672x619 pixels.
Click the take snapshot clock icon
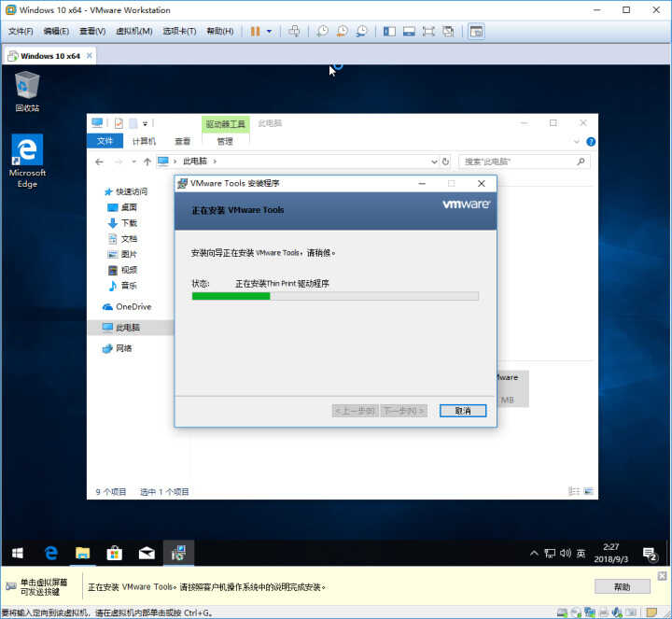click(x=322, y=32)
